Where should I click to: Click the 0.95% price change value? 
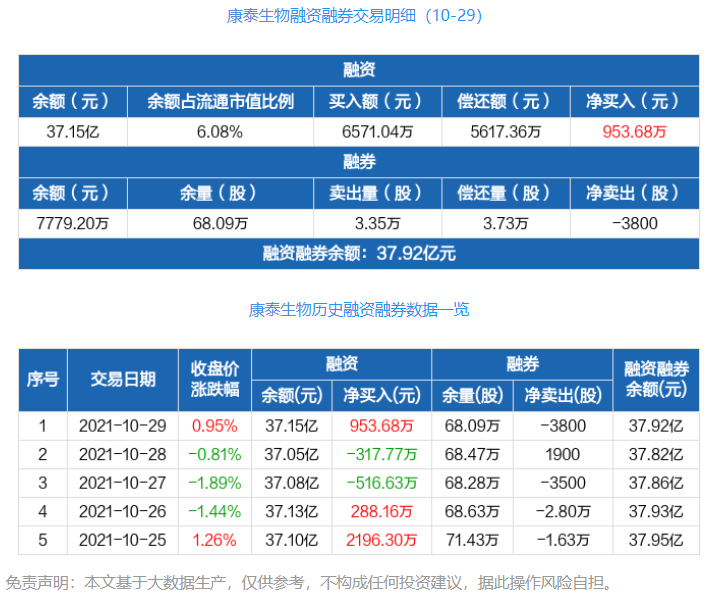tap(215, 426)
